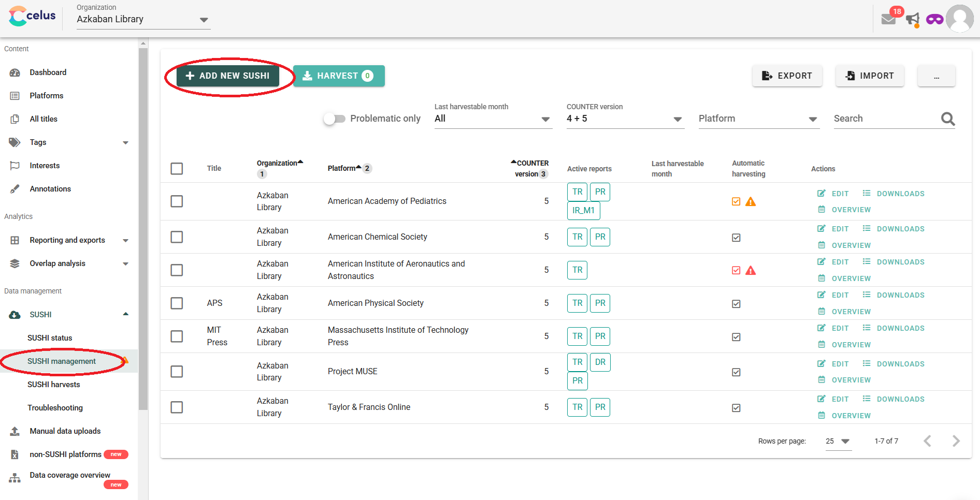Go to next page arrow

(x=956, y=441)
